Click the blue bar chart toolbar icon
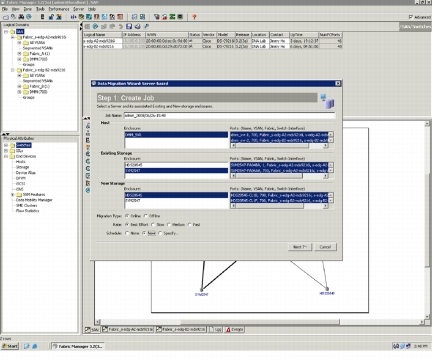Viewport: 434px width, 360px height. click(x=73, y=17)
